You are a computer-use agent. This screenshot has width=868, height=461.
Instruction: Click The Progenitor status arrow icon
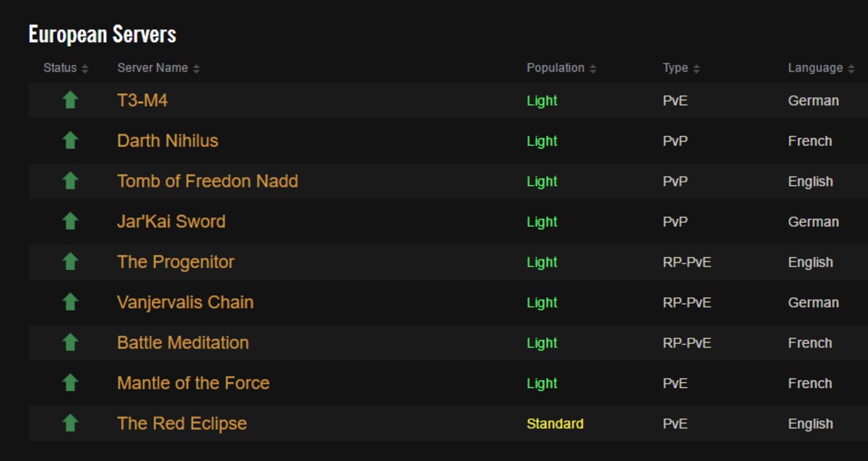pyautogui.click(x=70, y=262)
